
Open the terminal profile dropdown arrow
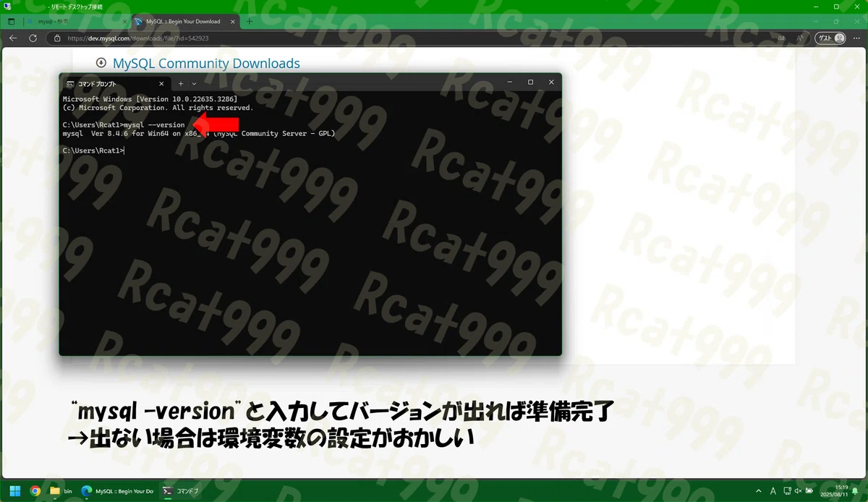tap(194, 83)
